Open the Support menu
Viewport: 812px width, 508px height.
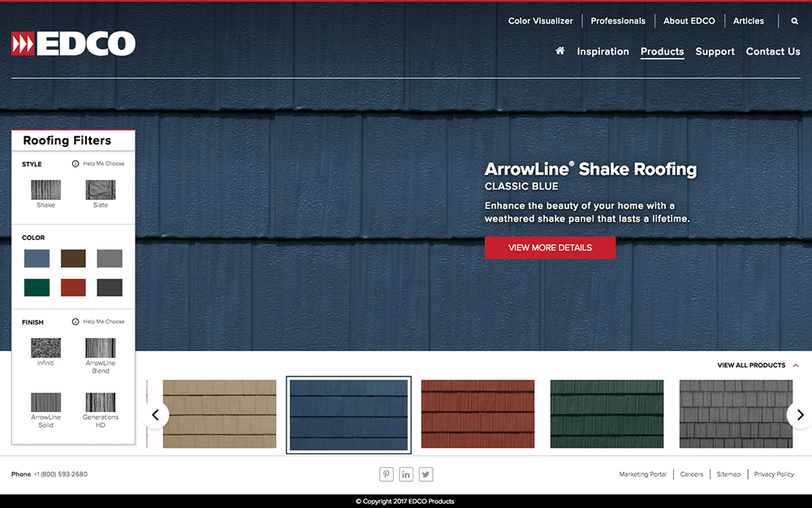tap(715, 51)
